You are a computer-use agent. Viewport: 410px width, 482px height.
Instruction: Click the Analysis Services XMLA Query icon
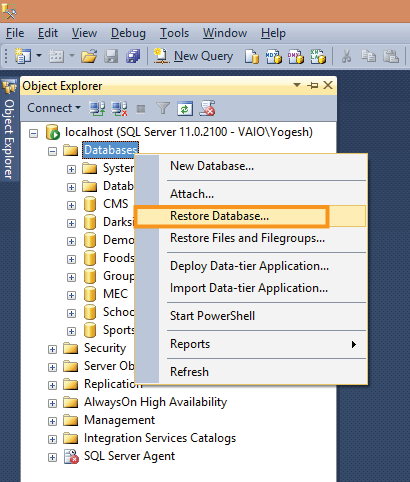point(318,56)
